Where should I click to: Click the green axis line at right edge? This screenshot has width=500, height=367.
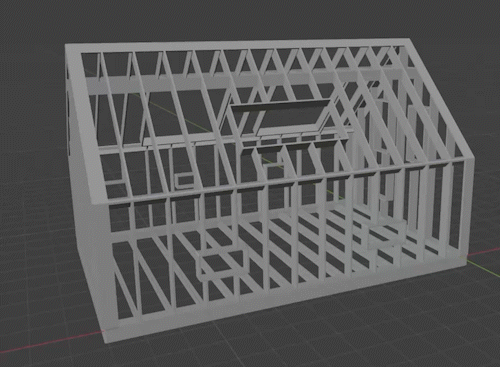[483, 267]
